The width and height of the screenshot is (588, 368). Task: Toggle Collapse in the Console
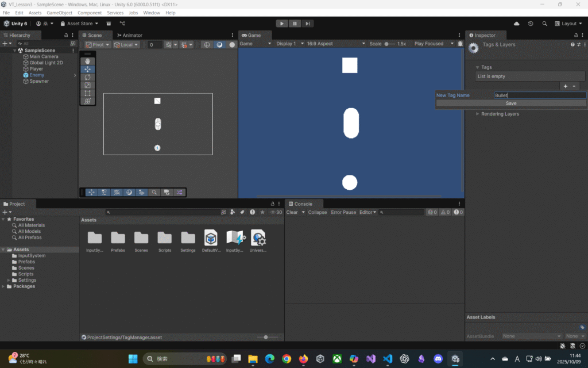click(317, 212)
